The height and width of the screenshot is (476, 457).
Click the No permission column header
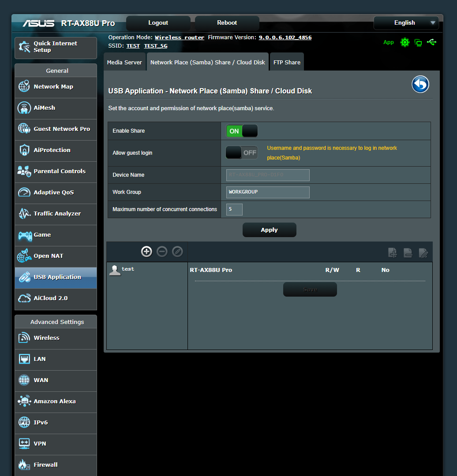(x=385, y=270)
